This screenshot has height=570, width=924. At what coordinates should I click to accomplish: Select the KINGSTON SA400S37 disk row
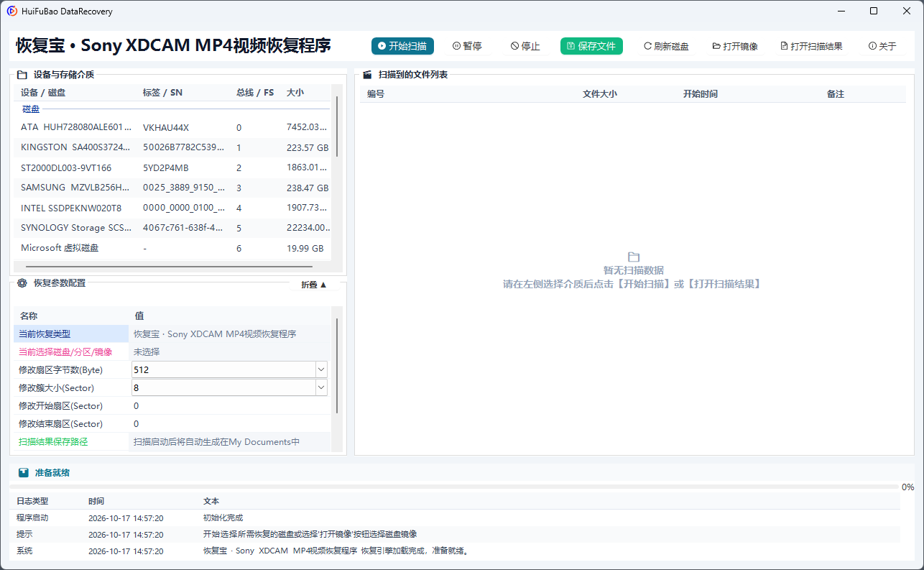(172, 147)
